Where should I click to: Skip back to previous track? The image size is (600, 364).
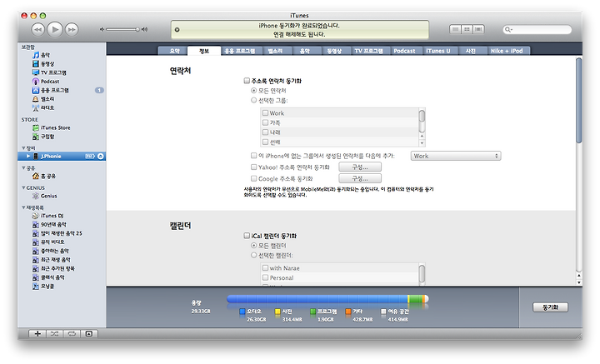37,29
